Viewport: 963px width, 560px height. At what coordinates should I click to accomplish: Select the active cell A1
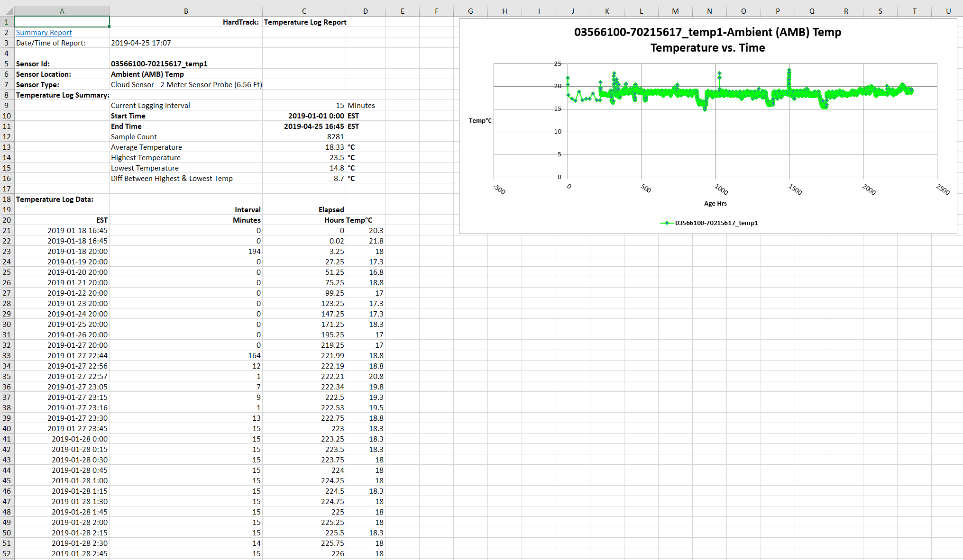[62, 22]
